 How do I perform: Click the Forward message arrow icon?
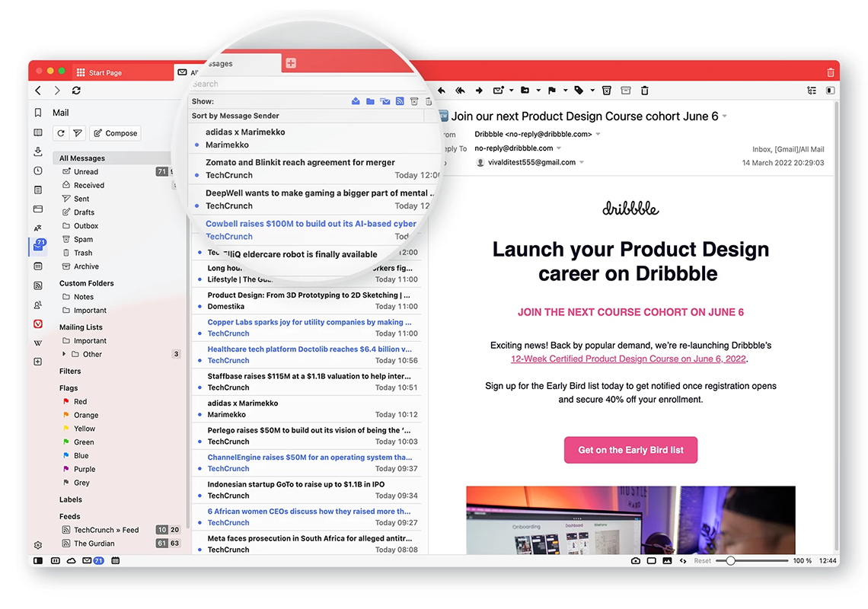479,91
